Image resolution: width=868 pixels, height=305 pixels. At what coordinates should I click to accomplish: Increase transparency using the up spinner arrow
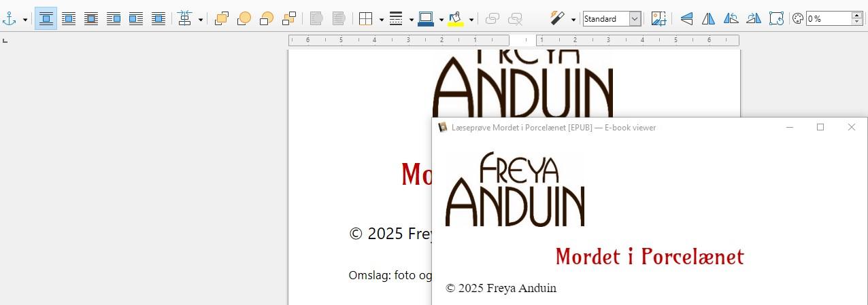857,16
